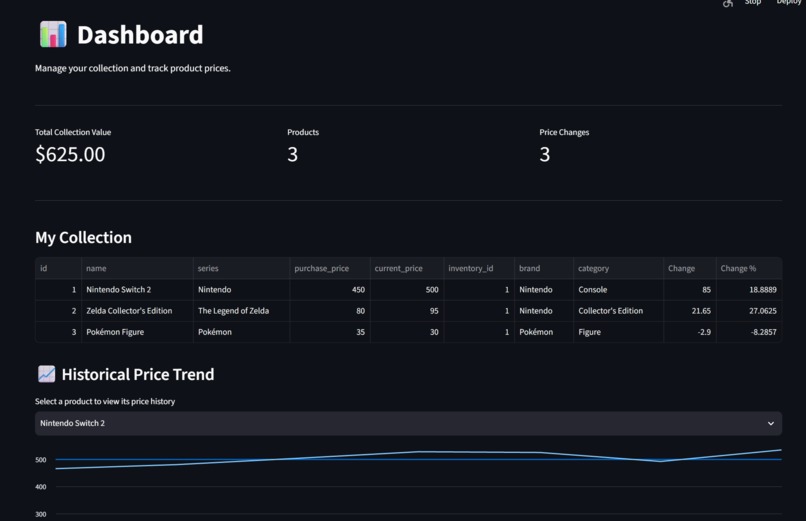Click the running status icon near Stop
806x521 pixels.
click(x=727, y=3)
